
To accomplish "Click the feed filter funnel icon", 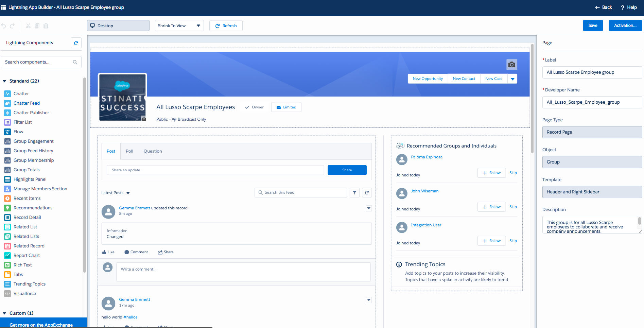I will (x=354, y=192).
